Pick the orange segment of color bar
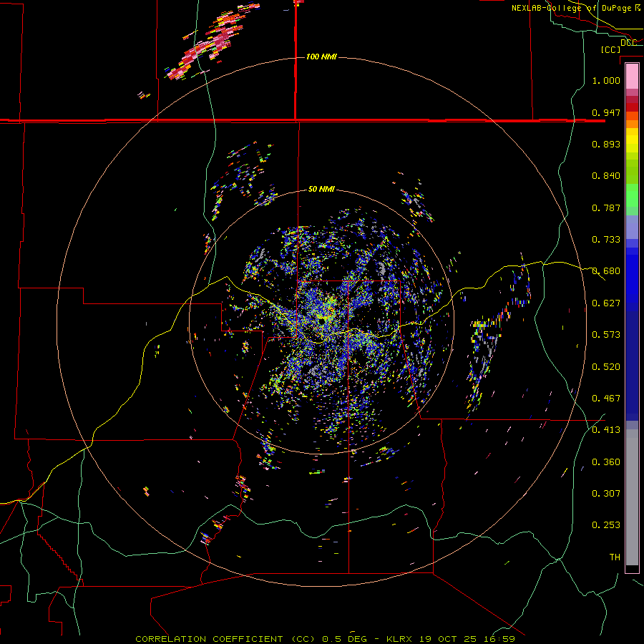This screenshot has width=644, height=644. click(x=632, y=124)
